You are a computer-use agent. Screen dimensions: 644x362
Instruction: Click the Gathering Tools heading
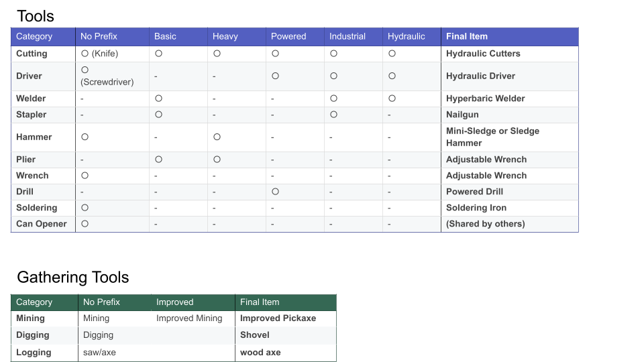pos(72,278)
